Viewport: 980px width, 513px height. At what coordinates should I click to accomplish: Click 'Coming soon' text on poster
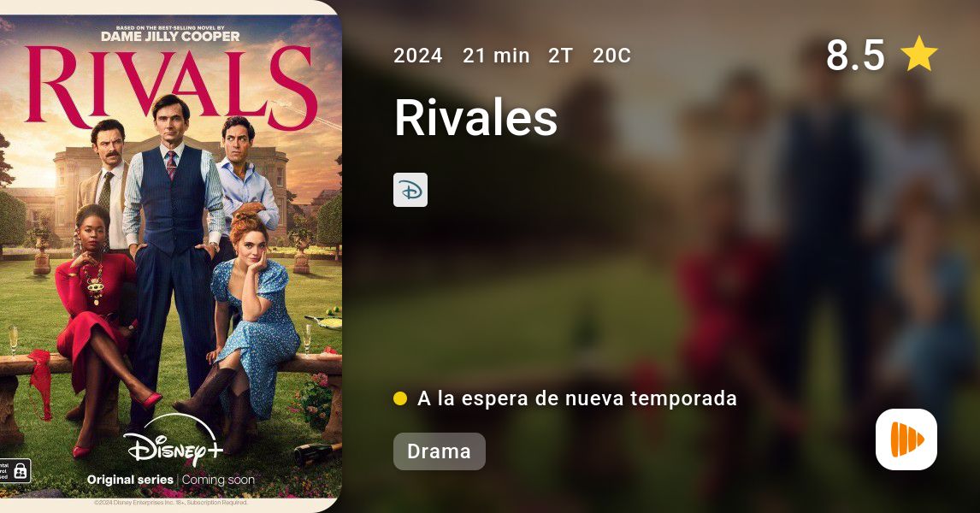[219, 480]
